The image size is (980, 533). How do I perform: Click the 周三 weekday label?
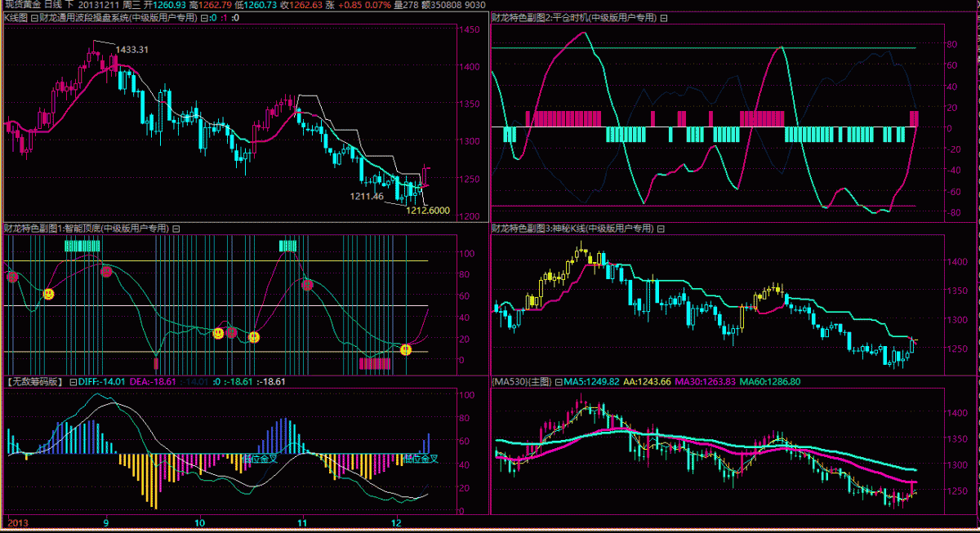[x=132, y=6]
